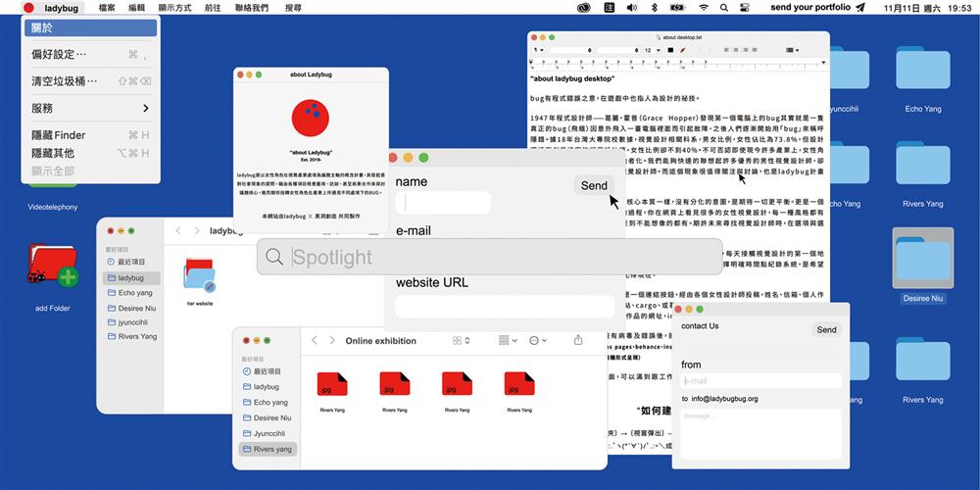
Task: Click the Wi-Fi status icon
Action: [703, 8]
